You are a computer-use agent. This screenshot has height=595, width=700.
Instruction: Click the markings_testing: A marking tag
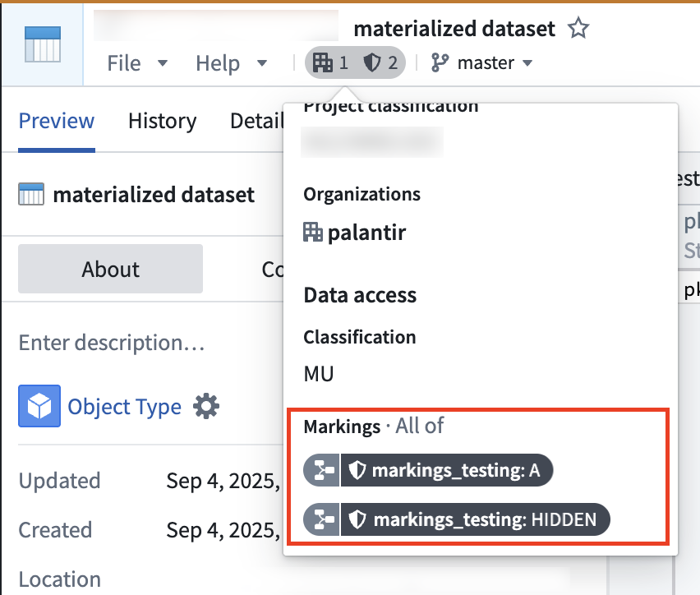tap(428, 470)
